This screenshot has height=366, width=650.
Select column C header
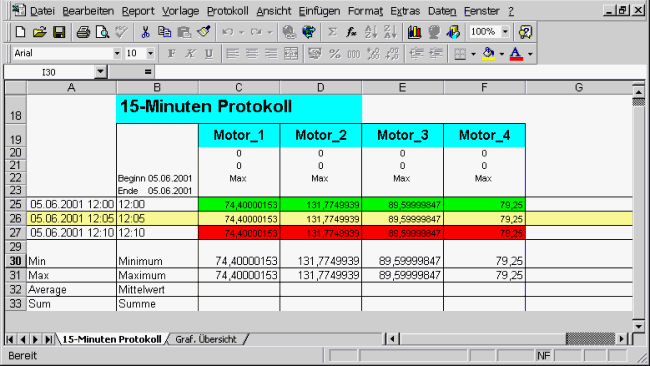(239, 87)
